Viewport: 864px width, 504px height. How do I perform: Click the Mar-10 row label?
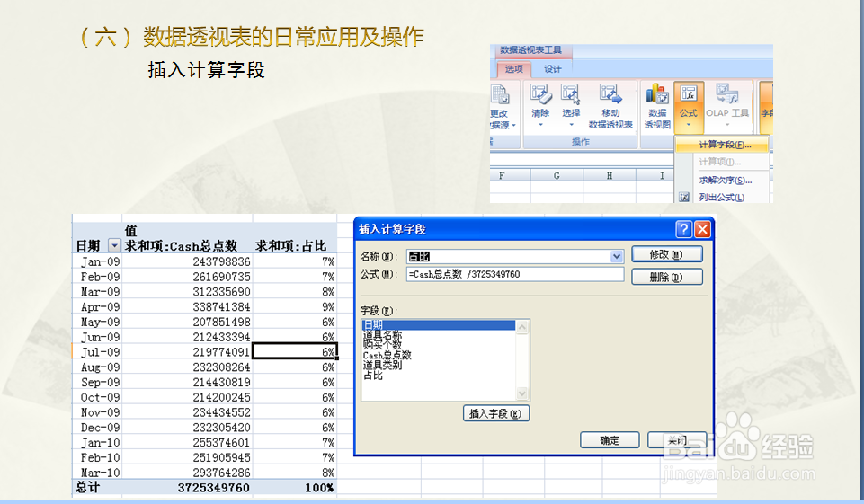tap(101, 473)
